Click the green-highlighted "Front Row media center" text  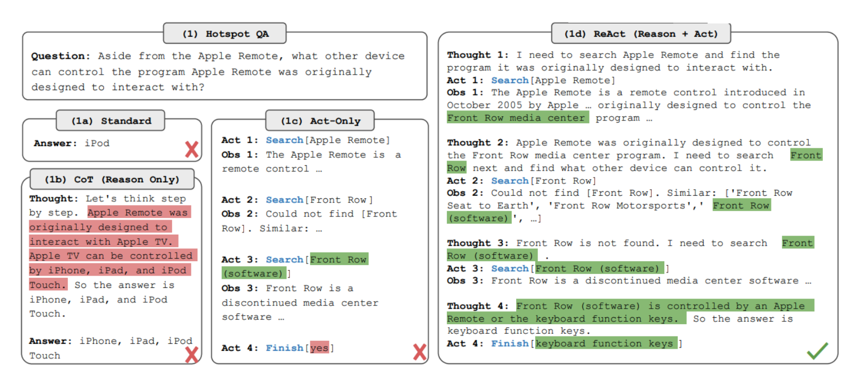pos(517,118)
